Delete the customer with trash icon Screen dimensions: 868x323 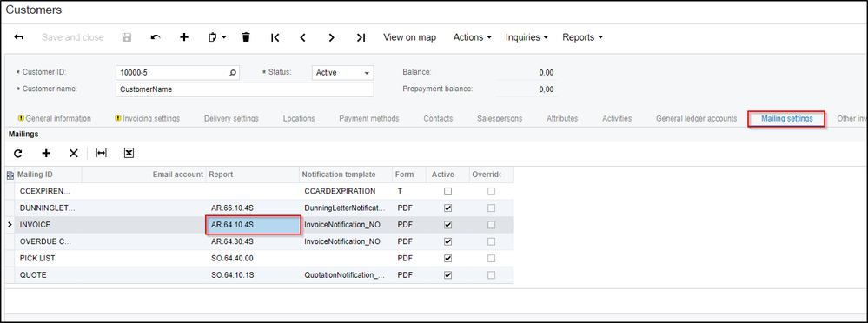(247, 37)
